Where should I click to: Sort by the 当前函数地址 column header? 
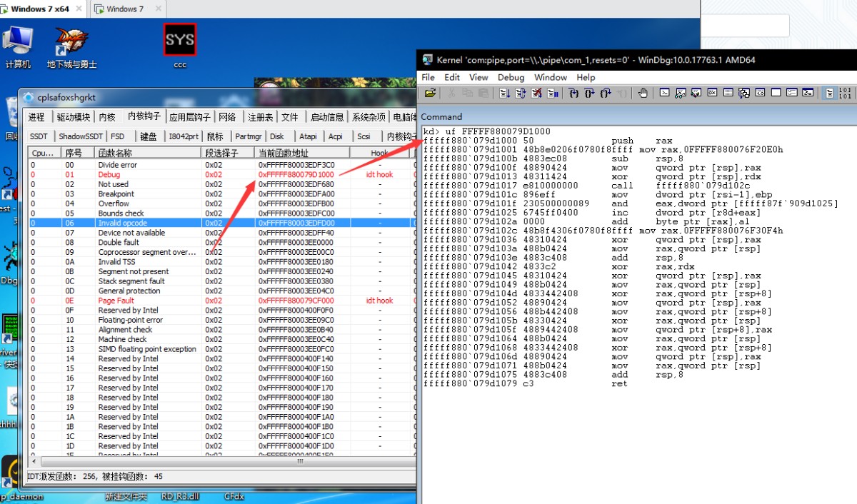coord(301,153)
